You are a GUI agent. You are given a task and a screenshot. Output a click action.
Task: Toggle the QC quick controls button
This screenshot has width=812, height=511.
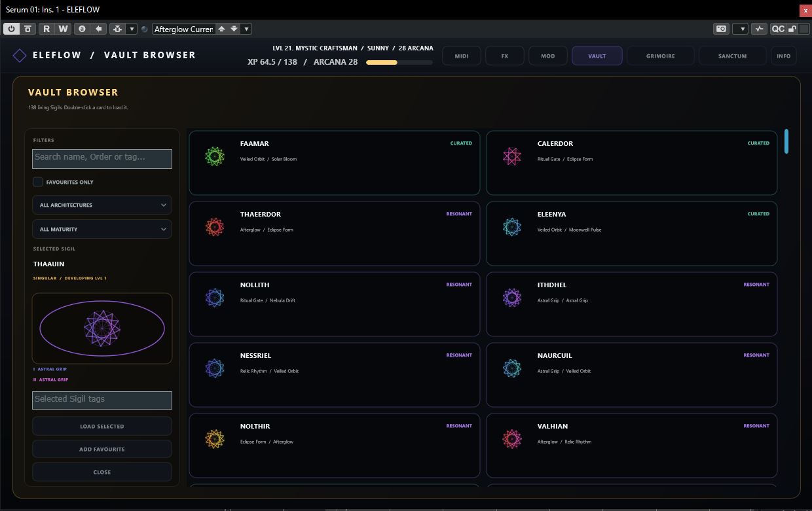click(777, 29)
